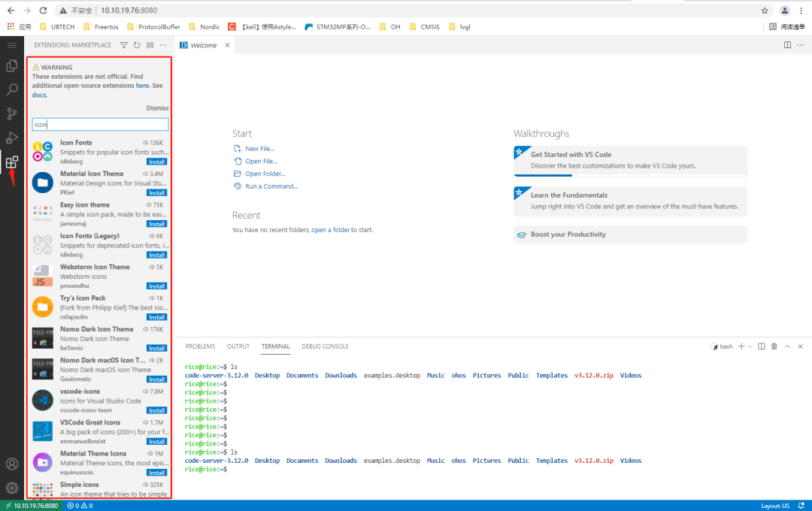Open the Freertos bookmark folder
The width and height of the screenshot is (812, 511).
[x=101, y=27]
